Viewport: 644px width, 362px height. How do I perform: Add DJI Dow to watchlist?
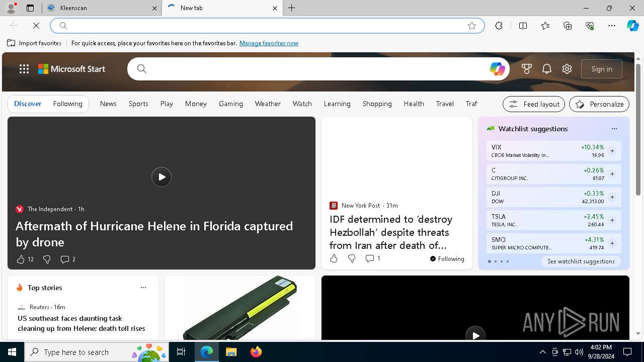612,197
